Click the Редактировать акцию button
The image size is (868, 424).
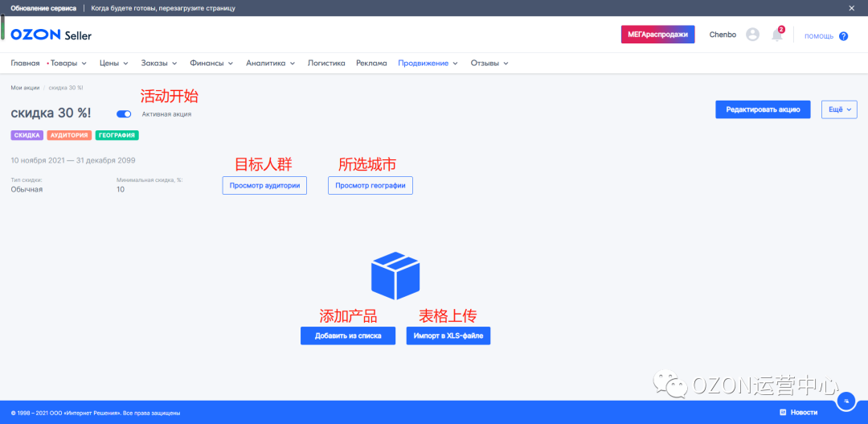[x=763, y=109]
